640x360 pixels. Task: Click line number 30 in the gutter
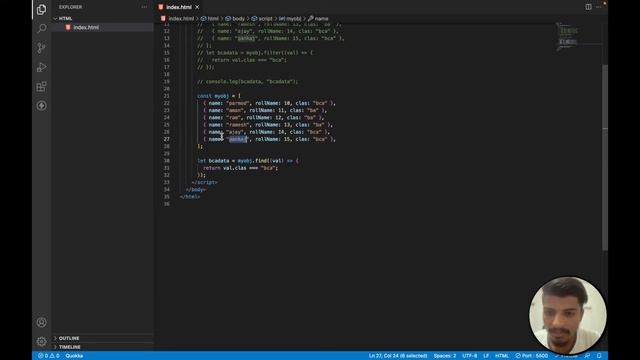tap(167, 161)
